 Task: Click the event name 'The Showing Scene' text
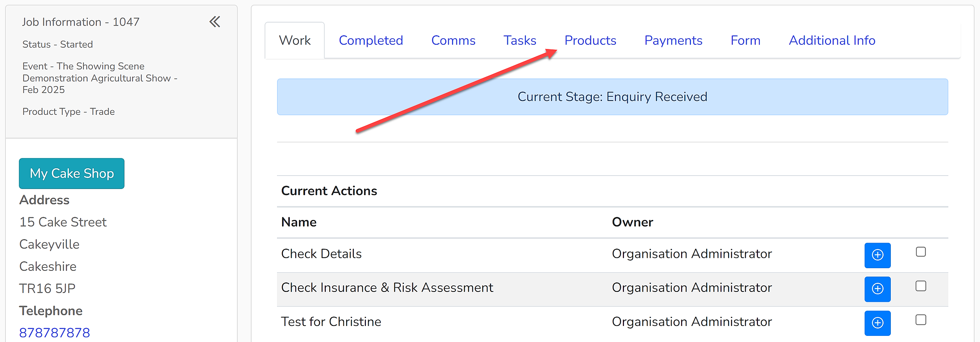coord(101,66)
